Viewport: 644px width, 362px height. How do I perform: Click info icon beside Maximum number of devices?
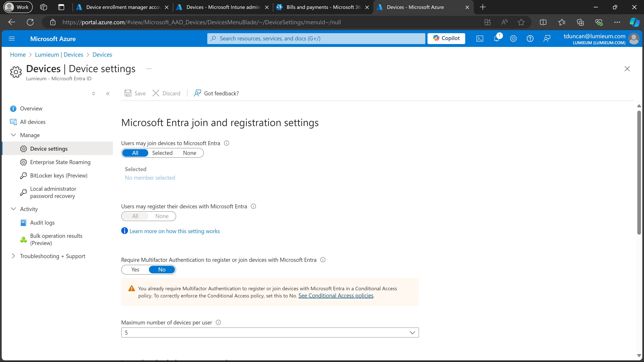click(x=218, y=322)
